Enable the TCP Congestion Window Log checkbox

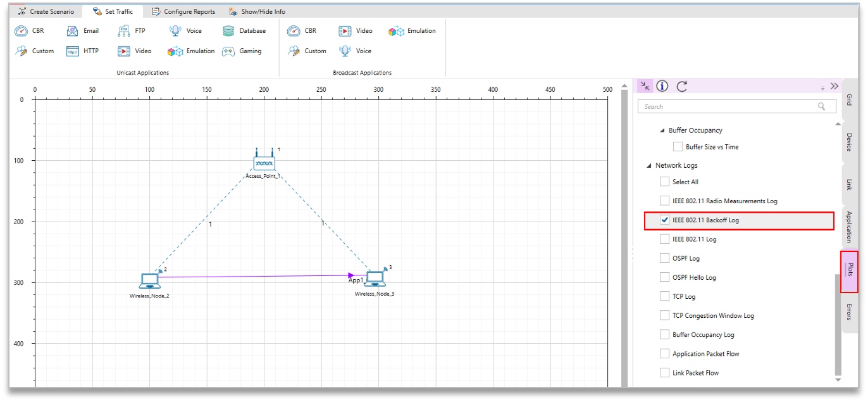(664, 315)
